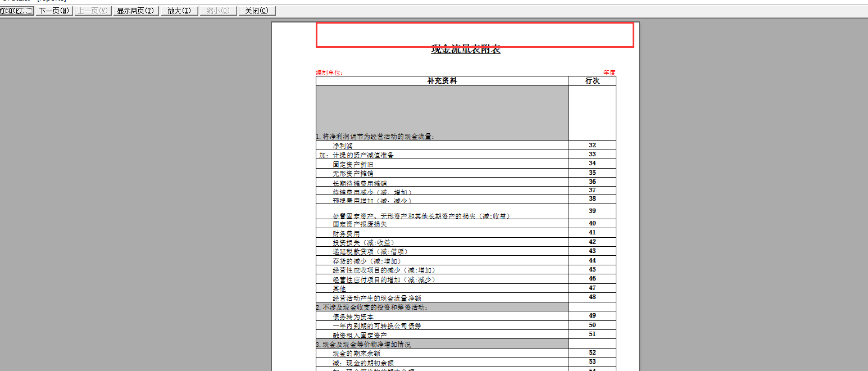The height and width of the screenshot is (371, 868).
Task: Click the 债务转为资本 row
Action: click(x=352, y=316)
